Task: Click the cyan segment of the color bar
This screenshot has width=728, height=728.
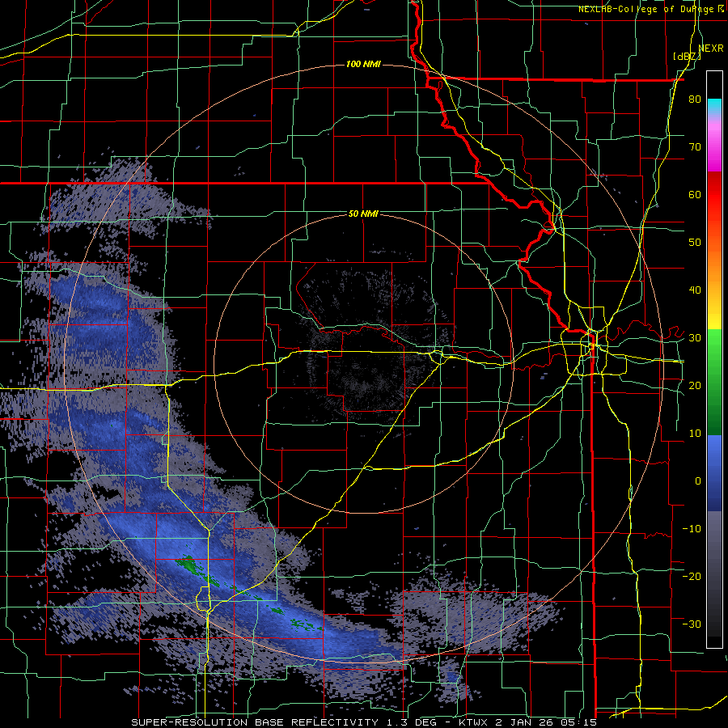Action: pos(714,106)
